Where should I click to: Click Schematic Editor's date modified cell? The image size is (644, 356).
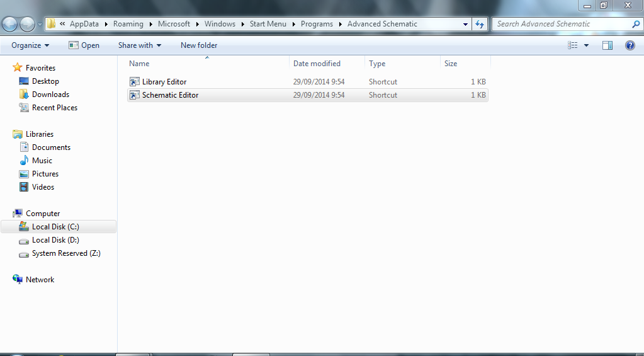pyautogui.click(x=319, y=95)
